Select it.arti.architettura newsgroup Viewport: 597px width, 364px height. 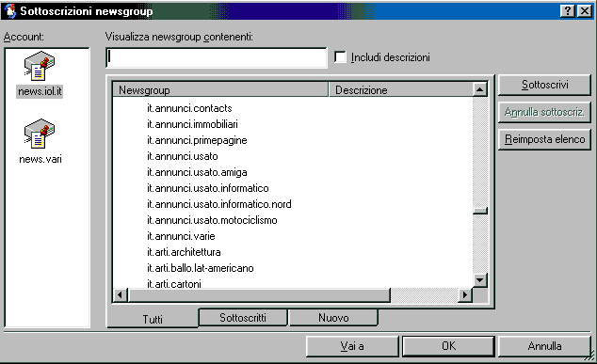pos(184,252)
